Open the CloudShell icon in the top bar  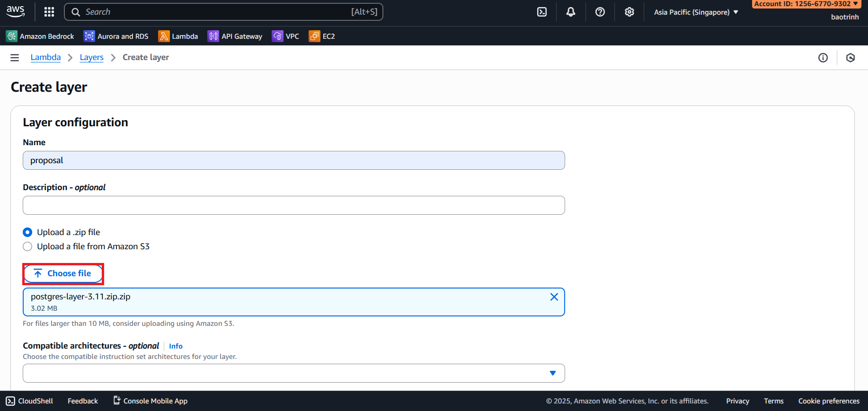point(542,12)
